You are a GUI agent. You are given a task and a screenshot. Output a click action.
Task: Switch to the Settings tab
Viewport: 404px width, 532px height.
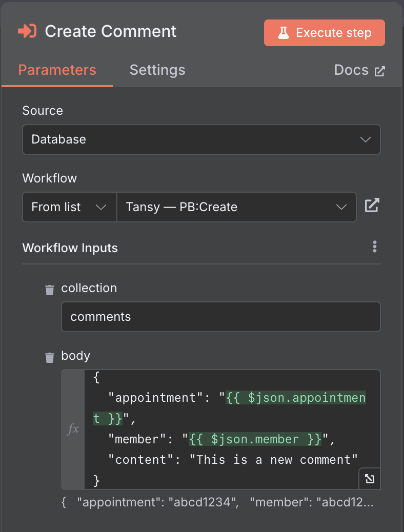(157, 70)
